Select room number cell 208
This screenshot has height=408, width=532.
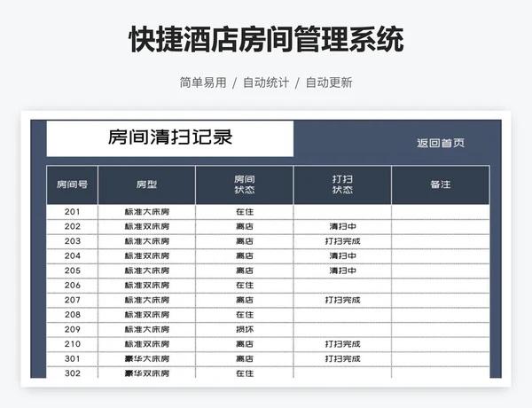click(73, 315)
